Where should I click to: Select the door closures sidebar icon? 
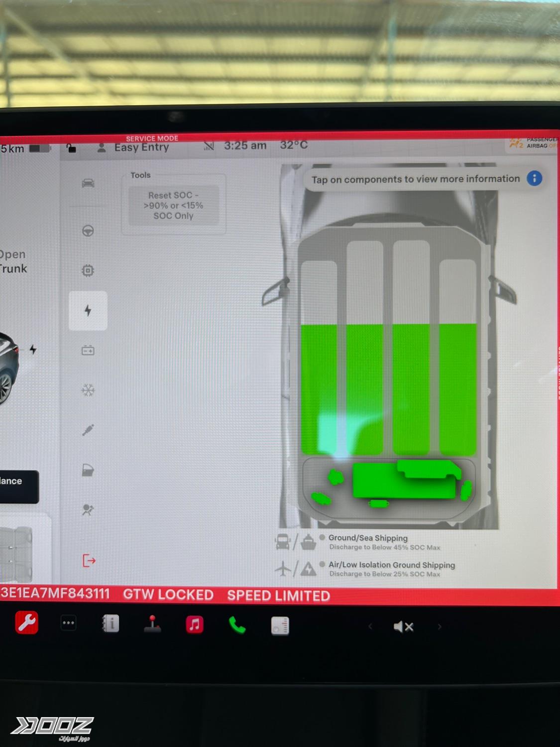pos(88,470)
